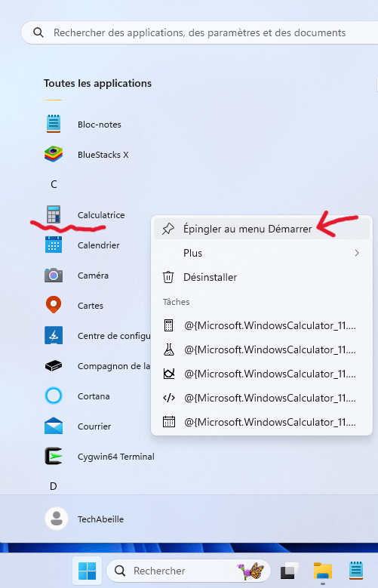Click the Centre de configuration icon

tap(54, 336)
